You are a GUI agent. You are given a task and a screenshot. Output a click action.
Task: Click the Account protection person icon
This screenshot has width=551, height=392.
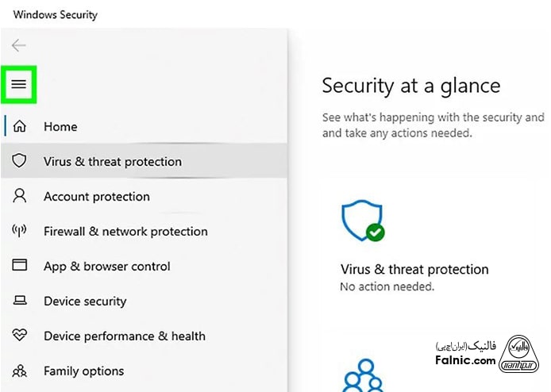point(20,196)
